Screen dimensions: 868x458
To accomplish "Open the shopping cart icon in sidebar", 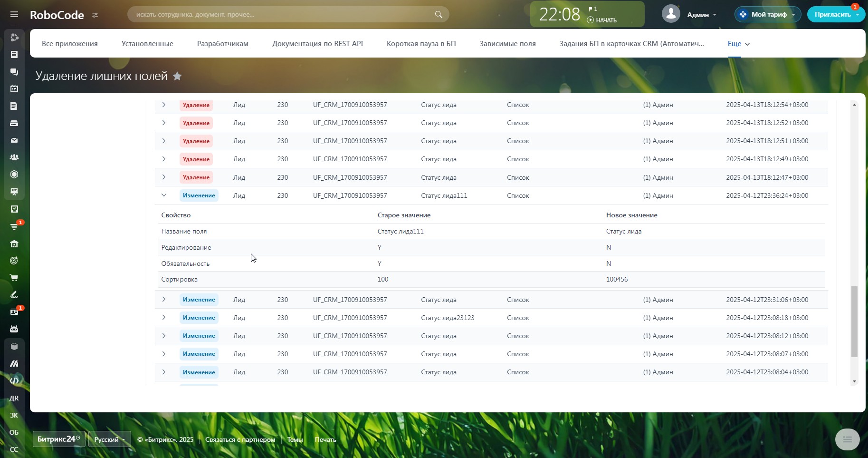I will pos(14,278).
